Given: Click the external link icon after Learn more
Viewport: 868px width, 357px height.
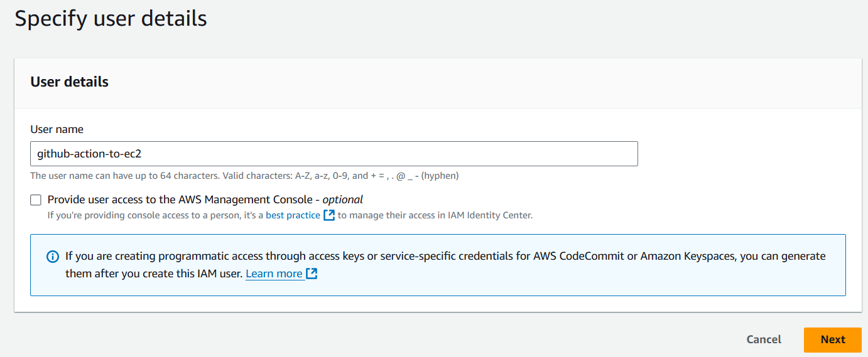Looking at the screenshot, I should point(312,274).
